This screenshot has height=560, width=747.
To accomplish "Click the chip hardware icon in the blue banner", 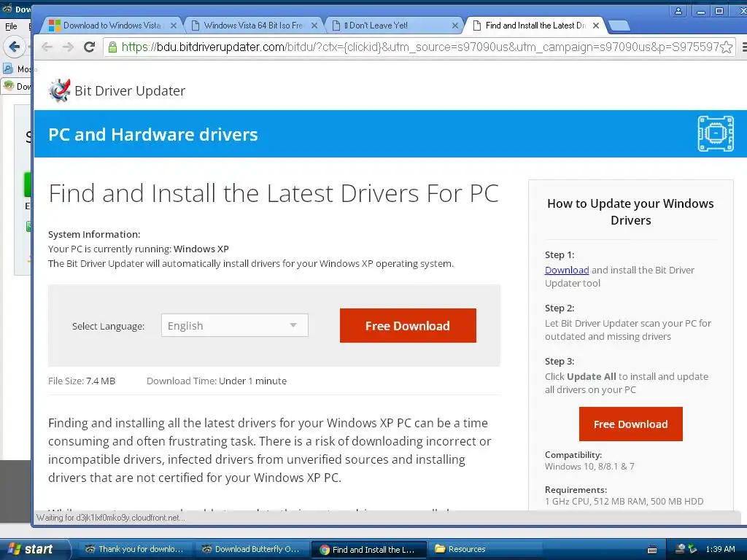I will 716,133.
